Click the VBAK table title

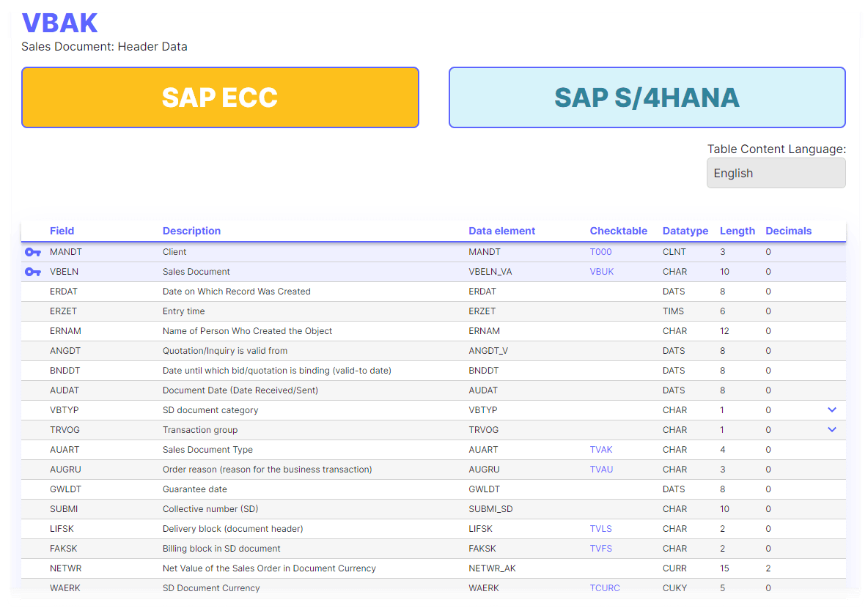pos(60,23)
